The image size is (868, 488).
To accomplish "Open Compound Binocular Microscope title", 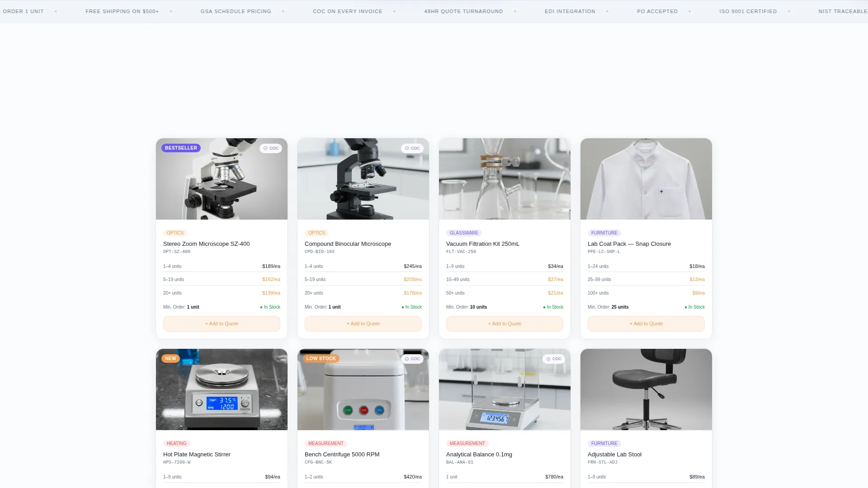I will [348, 244].
